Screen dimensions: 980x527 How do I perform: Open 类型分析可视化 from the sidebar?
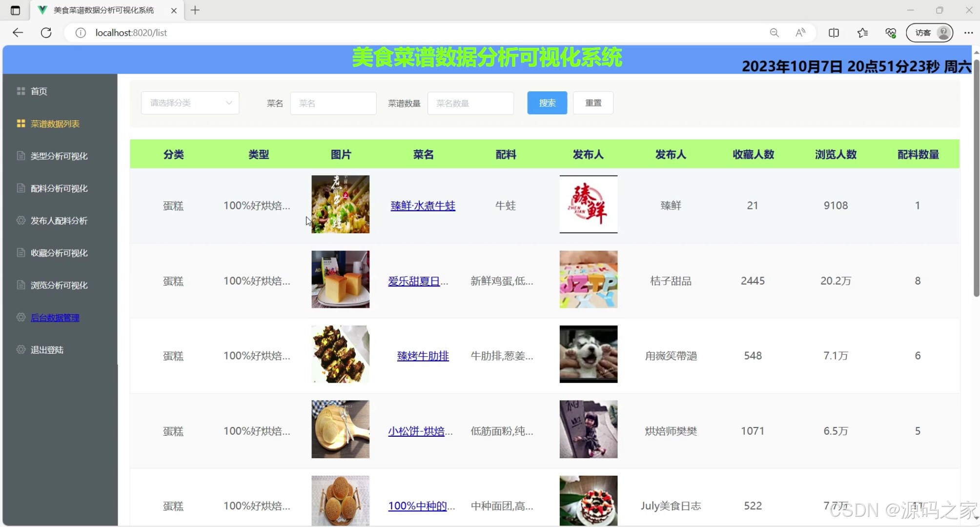59,156
